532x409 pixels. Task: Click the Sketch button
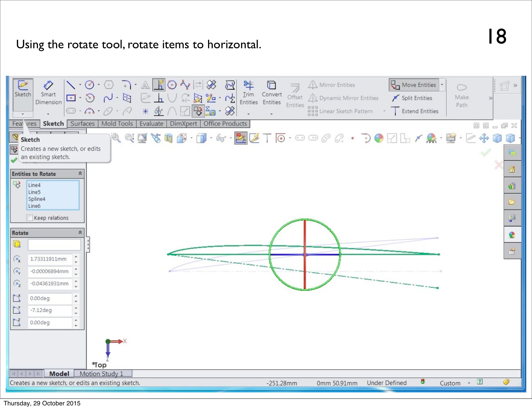pos(23,89)
